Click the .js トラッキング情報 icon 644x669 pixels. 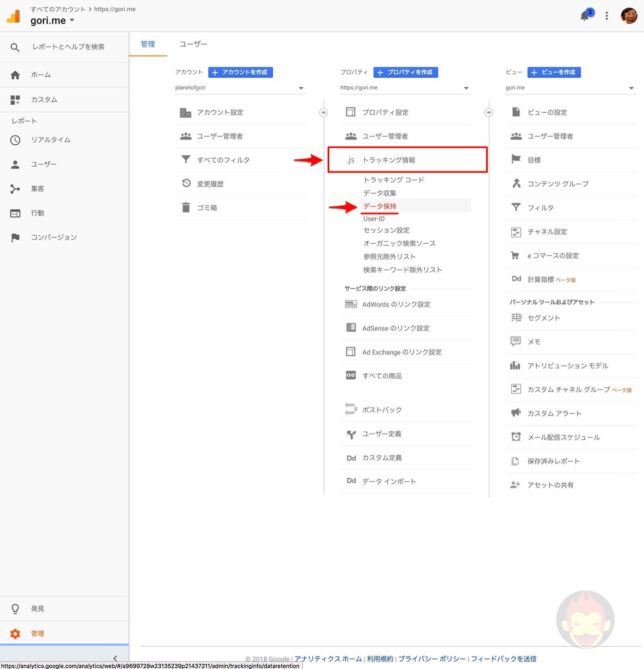351,160
